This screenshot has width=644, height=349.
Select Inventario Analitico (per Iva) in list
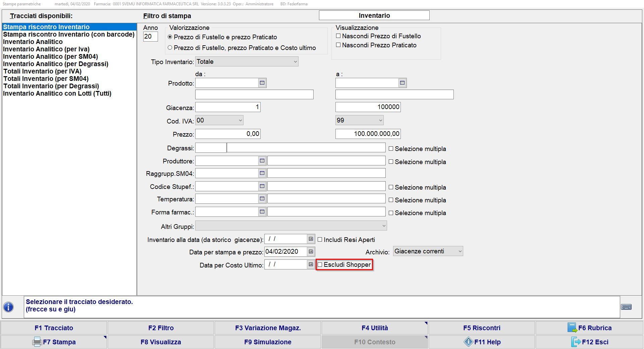(x=46, y=49)
